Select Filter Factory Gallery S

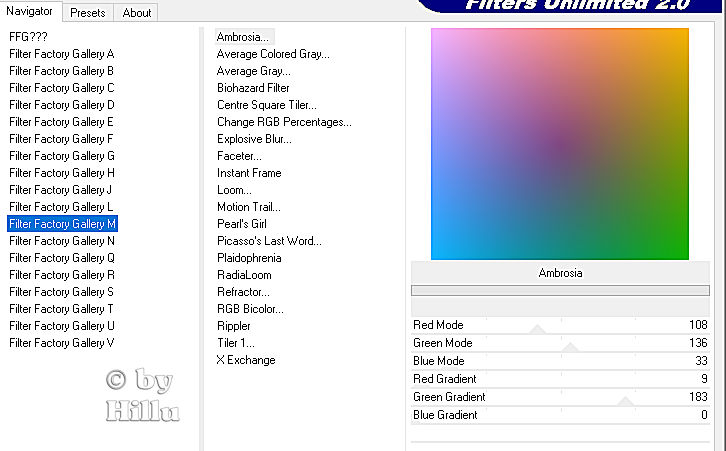point(62,292)
